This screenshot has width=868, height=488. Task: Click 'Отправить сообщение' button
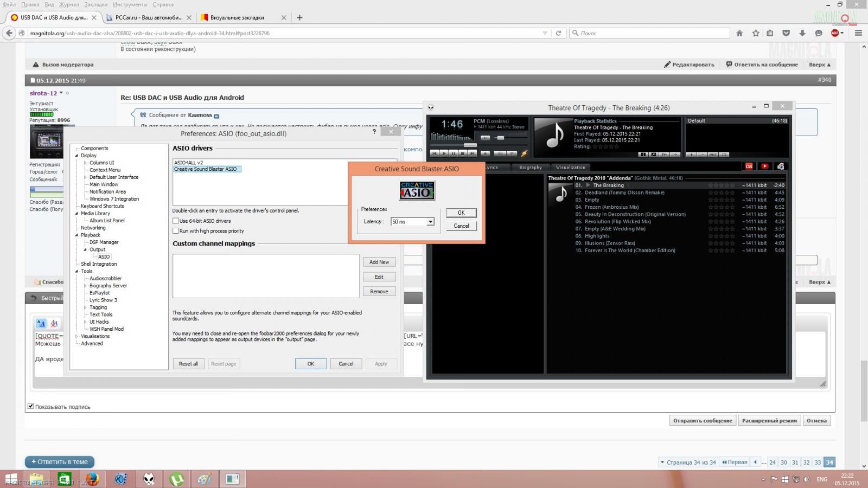coord(703,421)
